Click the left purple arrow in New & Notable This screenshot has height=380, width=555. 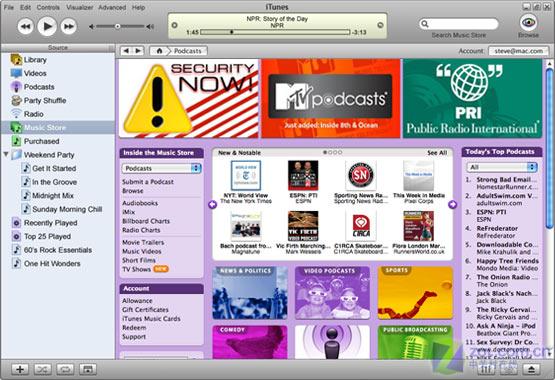coord(212,205)
